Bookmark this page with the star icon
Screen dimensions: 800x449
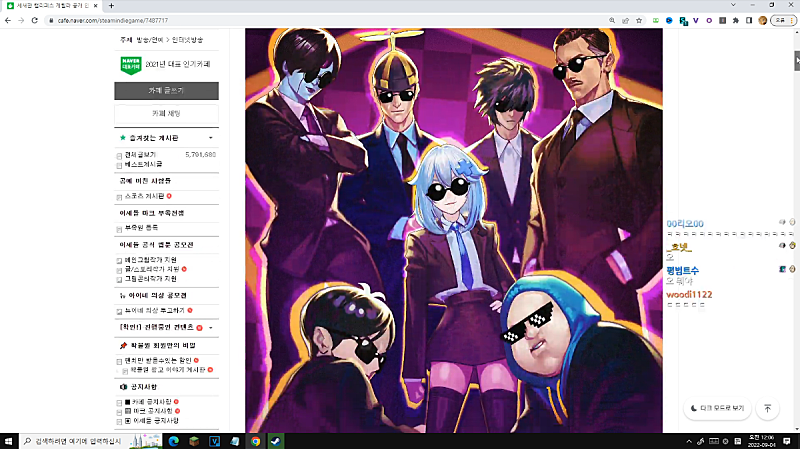click(x=639, y=20)
